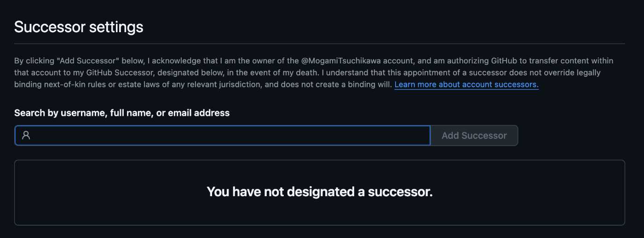Click the word 'successor' in the empty-state message
Image resolution: width=644 pixels, height=238 pixels.
(x=399, y=192)
